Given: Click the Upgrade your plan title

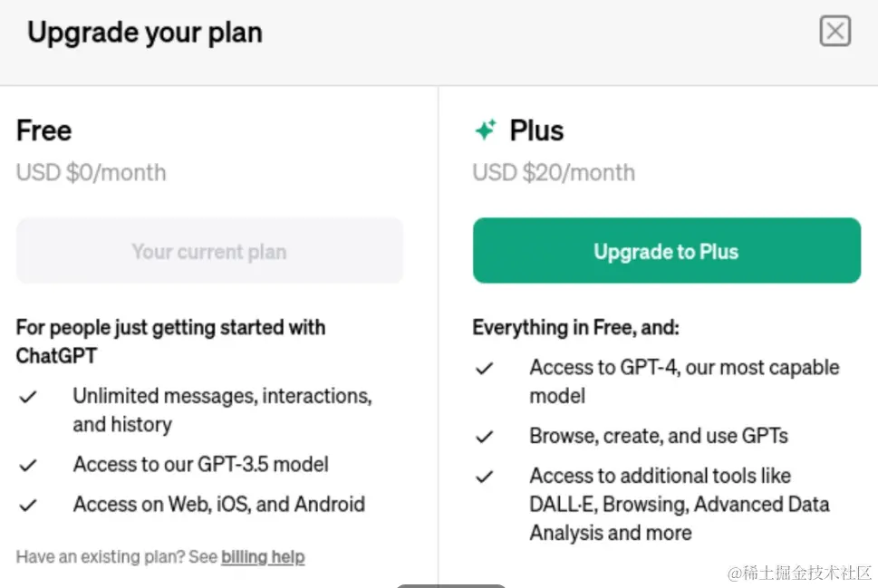Looking at the screenshot, I should 145,33.
